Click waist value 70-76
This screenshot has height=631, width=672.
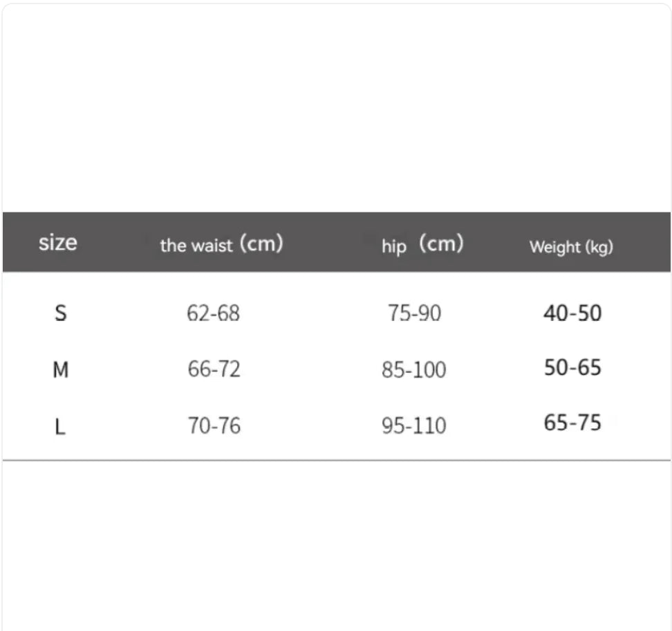214,426
